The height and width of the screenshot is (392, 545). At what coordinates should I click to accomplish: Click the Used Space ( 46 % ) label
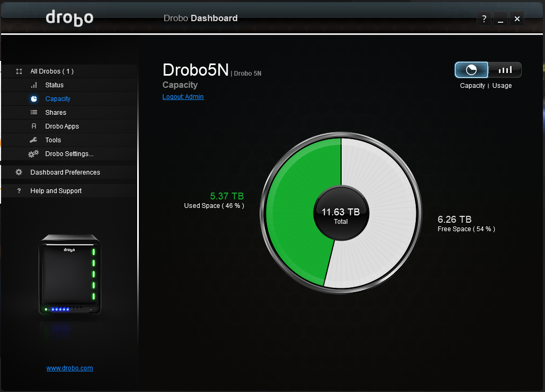tap(214, 206)
